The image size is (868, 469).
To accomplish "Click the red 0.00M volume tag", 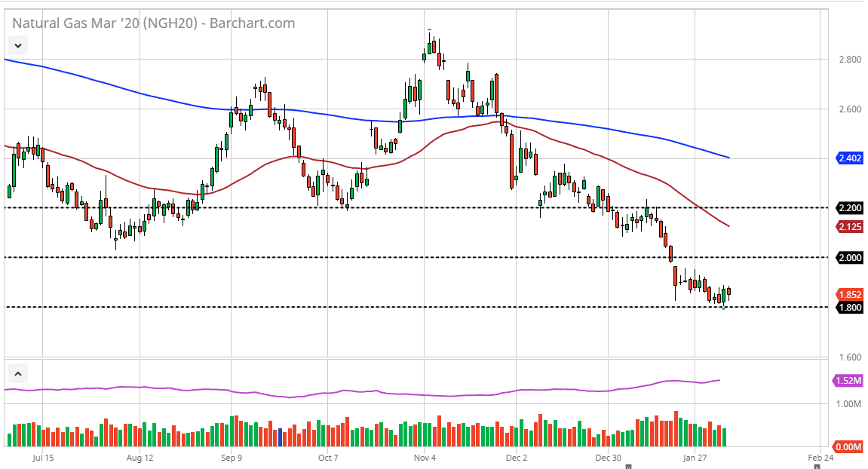I will (848, 447).
